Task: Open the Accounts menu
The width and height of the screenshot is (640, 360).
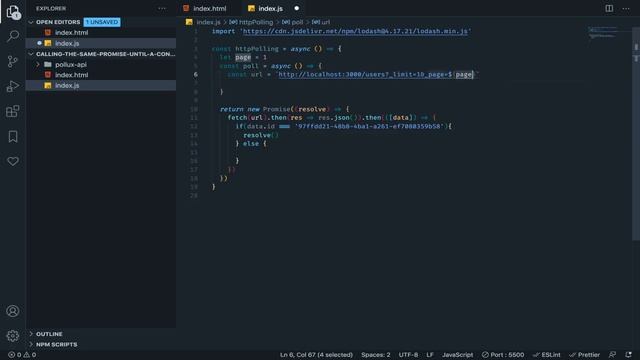Action: click(x=13, y=311)
